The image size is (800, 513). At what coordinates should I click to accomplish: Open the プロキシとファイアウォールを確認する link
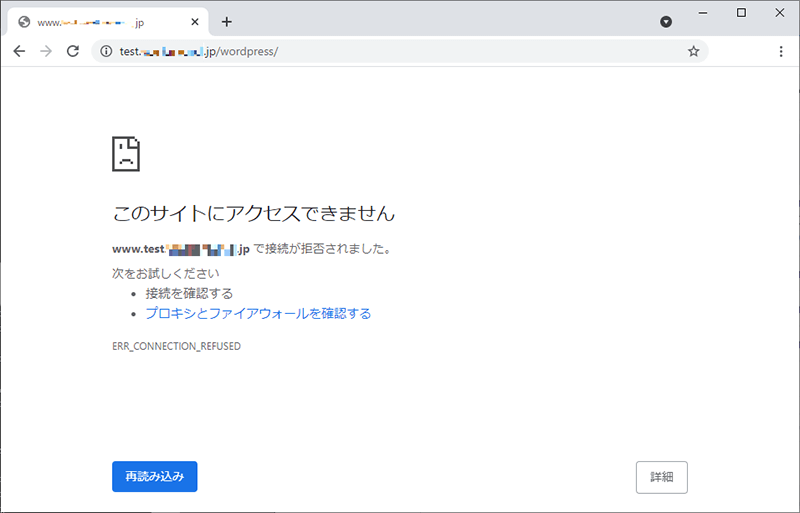(x=258, y=313)
